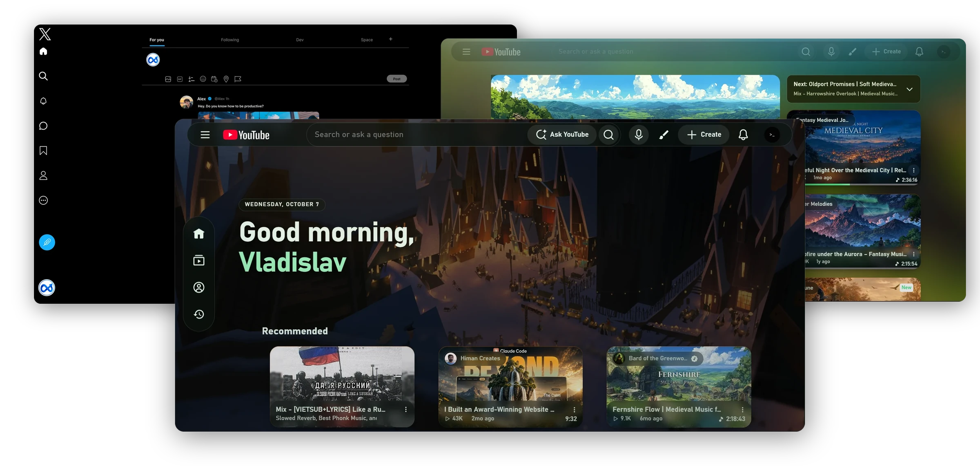Click the Ask YouTube button

point(562,134)
